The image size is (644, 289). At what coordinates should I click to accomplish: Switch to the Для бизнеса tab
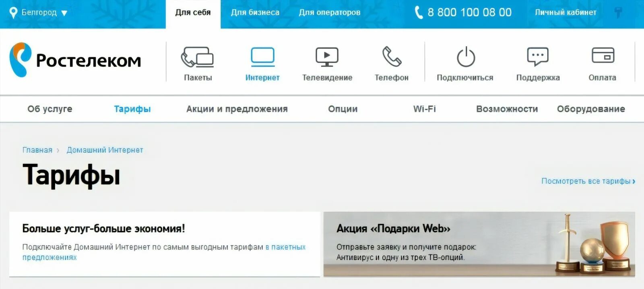click(x=255, y=12)
